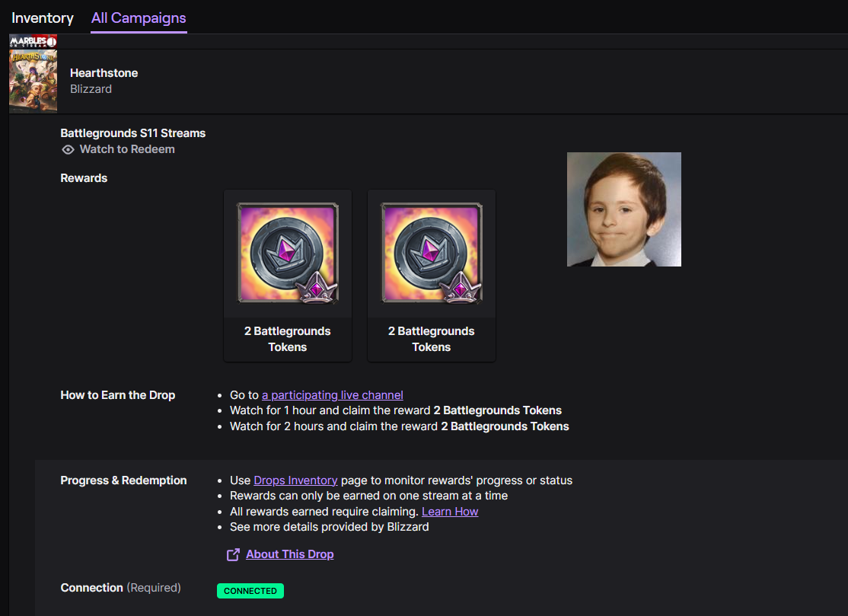Click the Connection (Required) label

[x=120, y=587]
